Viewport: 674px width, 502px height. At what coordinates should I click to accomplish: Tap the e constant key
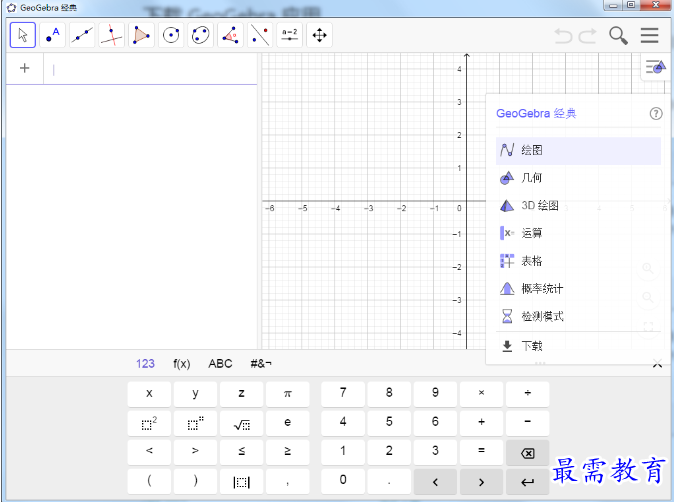[288, 423]
